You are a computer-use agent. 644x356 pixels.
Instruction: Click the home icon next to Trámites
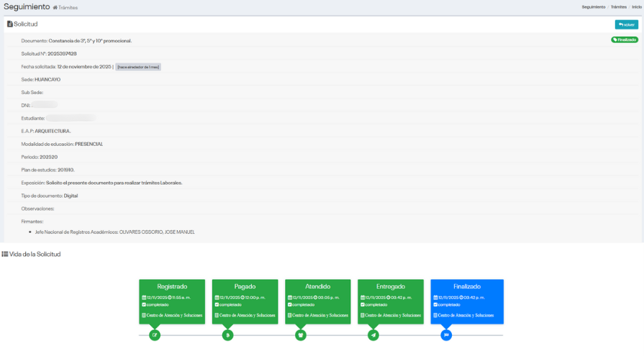(x=55, y=7)
